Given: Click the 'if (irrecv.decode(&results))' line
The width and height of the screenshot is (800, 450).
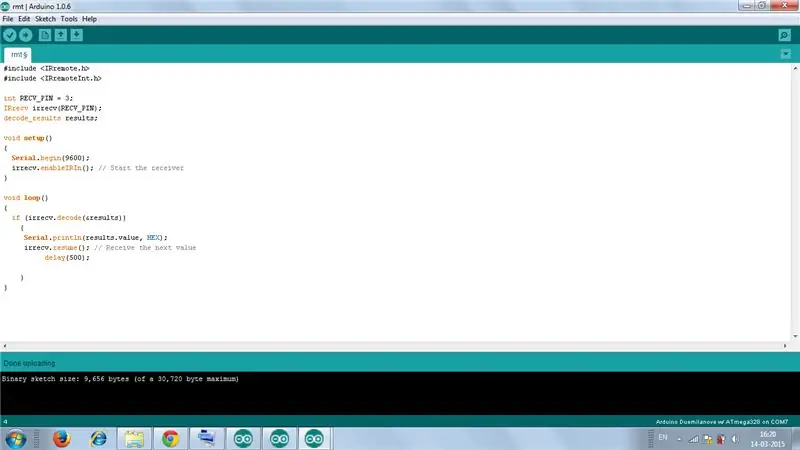Looking at the screenshot, I should click(69, 217).
